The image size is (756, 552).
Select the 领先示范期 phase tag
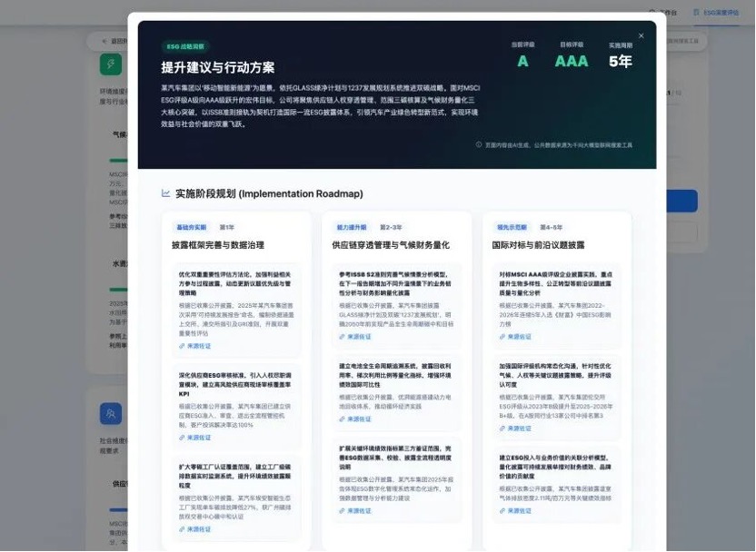(512, 227)
